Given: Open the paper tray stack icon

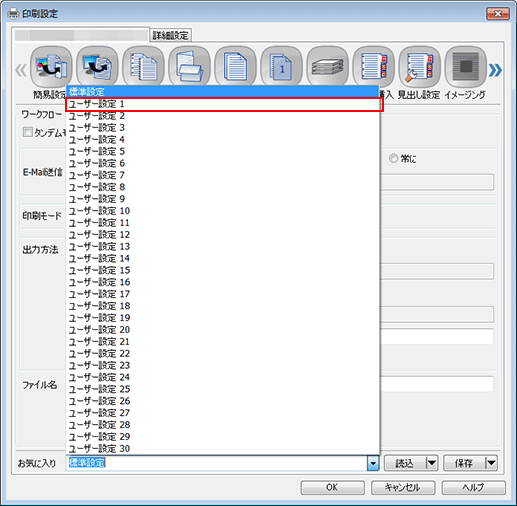Looking at the screenshot, I should [x=327, y=66].
